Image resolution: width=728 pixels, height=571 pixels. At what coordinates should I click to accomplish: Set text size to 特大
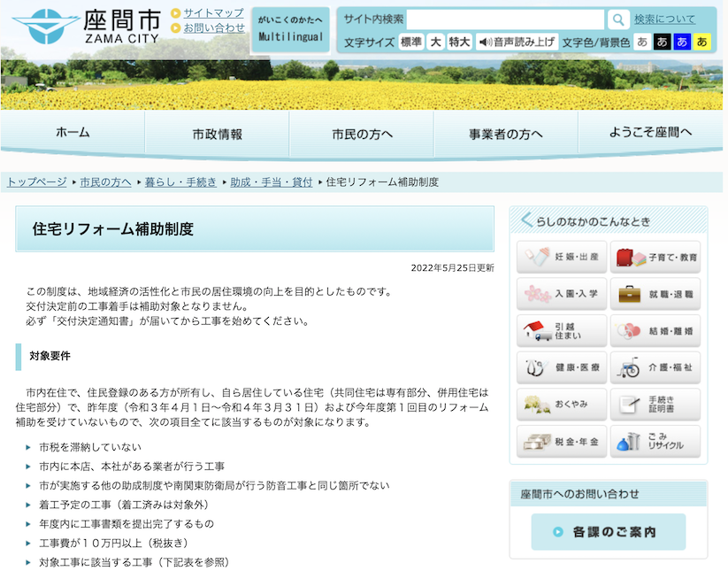460,42
